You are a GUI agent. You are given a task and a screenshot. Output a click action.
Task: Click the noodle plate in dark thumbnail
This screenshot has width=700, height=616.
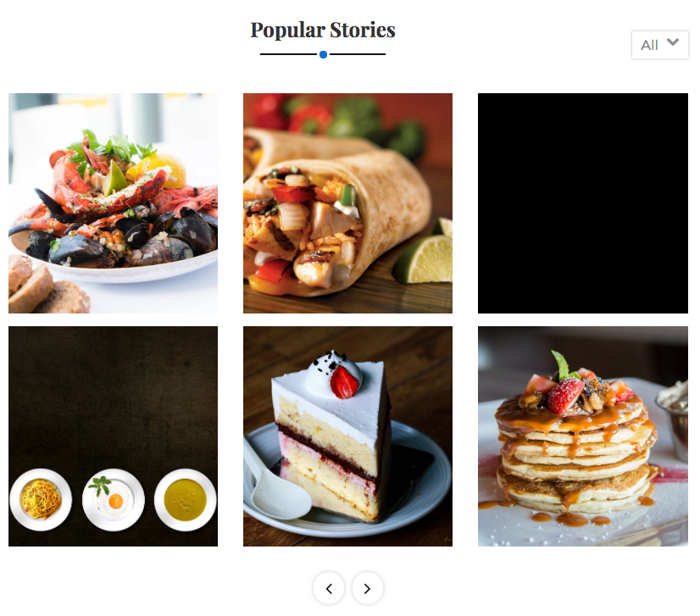click(x=41, y=500)
